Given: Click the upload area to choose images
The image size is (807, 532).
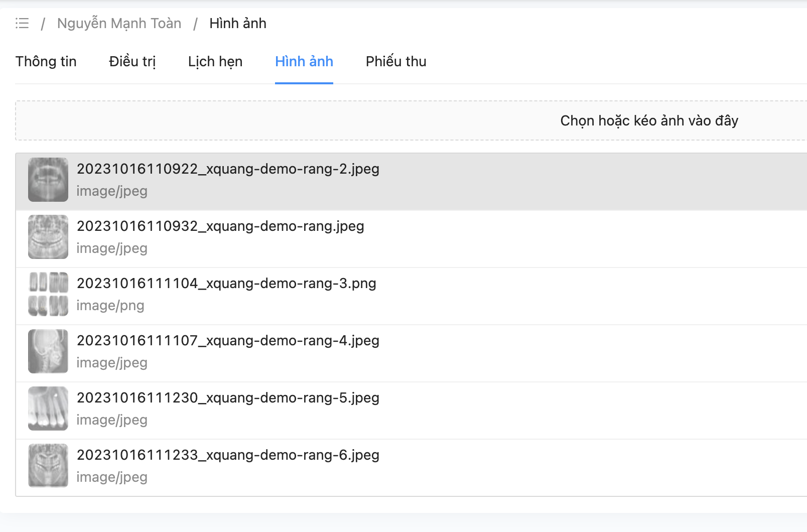Looking at the screenshot, I should click(x=648, y=120).
